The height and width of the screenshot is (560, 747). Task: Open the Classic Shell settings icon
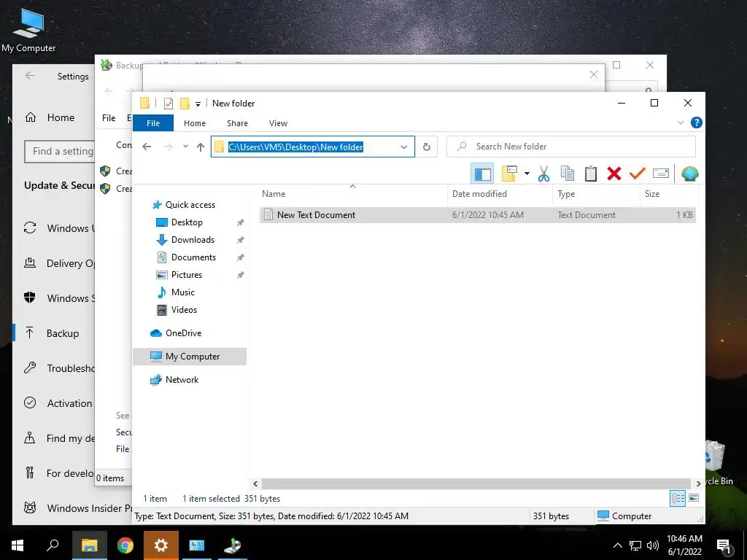[690, 174]
